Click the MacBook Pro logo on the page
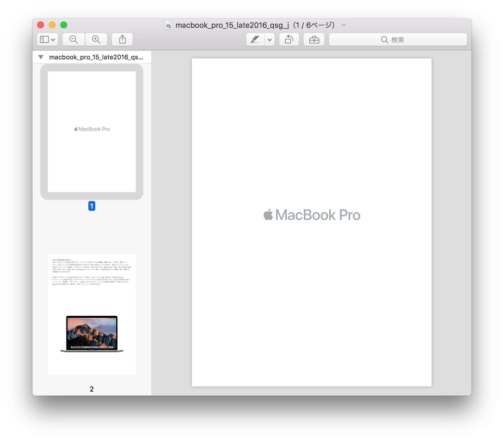The image size is (504, 442). (312, 215)
